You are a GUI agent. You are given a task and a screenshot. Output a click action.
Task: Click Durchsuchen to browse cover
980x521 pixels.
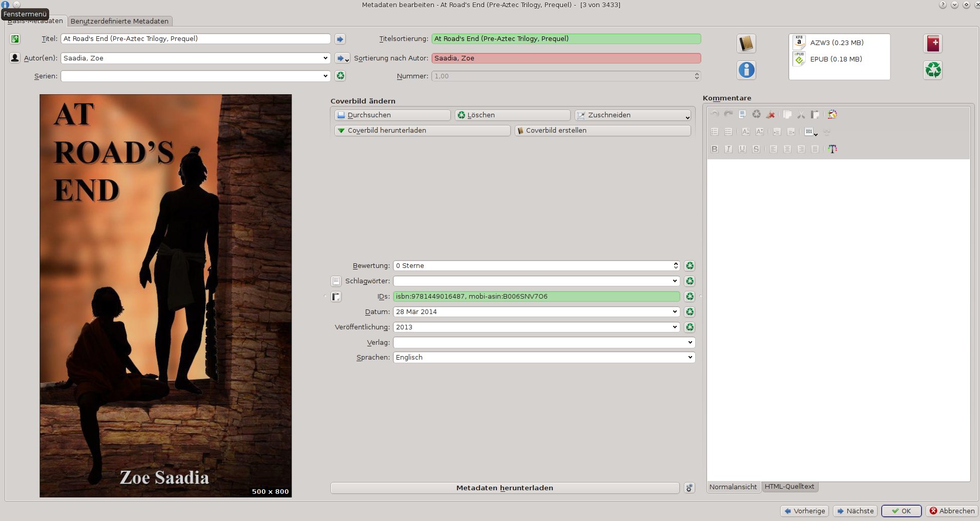392,115
